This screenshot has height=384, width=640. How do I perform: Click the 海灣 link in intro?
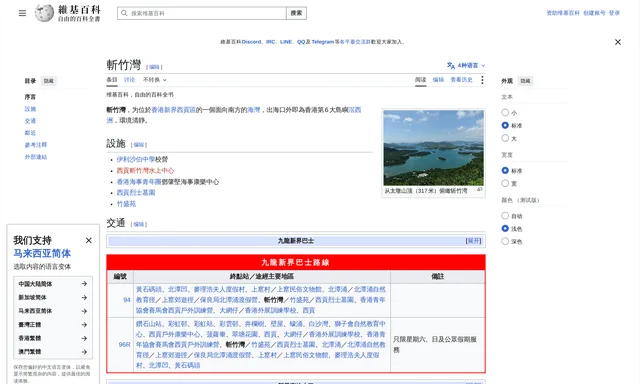click(253, 110)
